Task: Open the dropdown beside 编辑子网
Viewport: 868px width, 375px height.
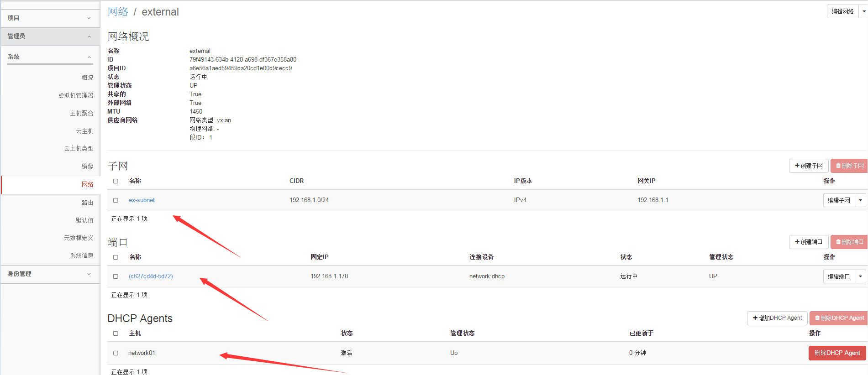Action: pos(861,200)
